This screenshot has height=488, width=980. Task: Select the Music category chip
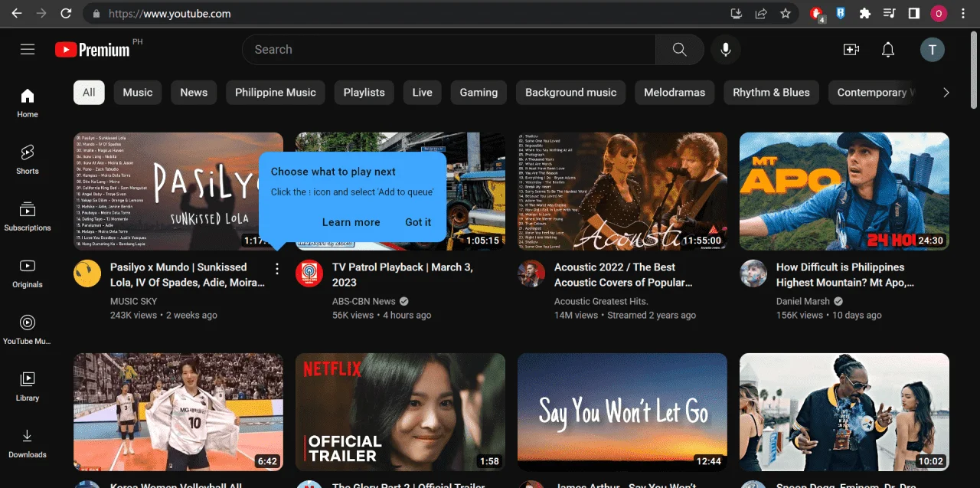point(138,93)
